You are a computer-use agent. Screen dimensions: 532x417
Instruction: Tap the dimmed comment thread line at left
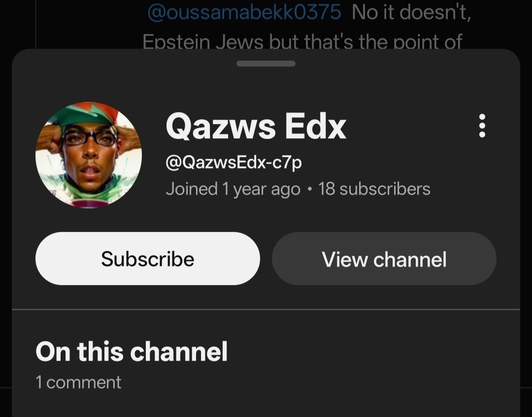(x=35, y=24)
